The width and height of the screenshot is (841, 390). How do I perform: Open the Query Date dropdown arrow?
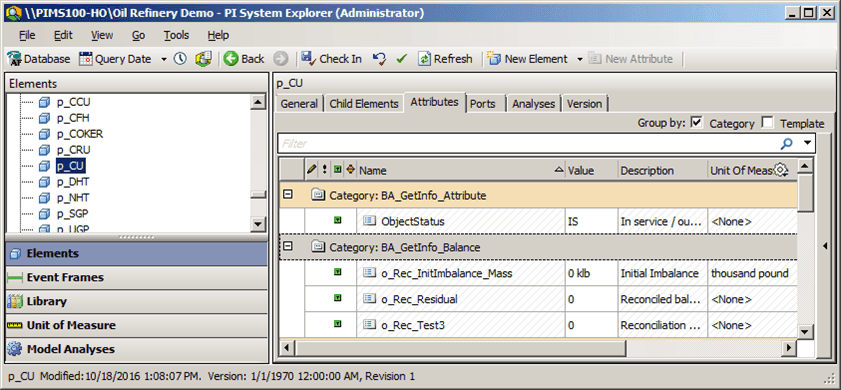[x=164, y=59]
